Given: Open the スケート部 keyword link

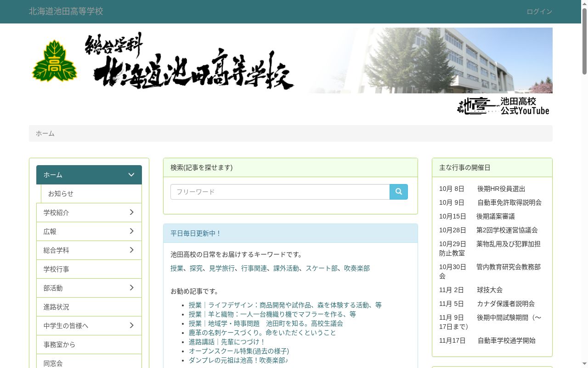Looking at the screenshot, I should [x=322, y=268].
